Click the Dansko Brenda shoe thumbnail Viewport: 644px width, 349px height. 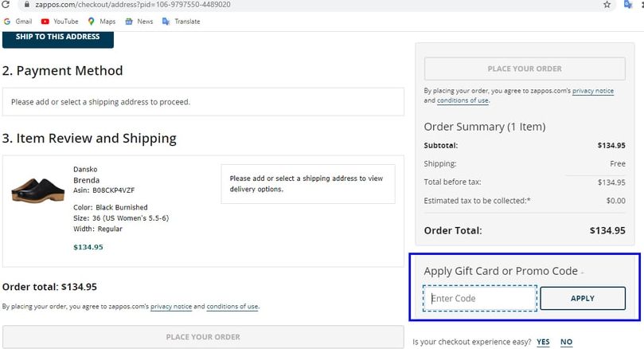[37, 190]
